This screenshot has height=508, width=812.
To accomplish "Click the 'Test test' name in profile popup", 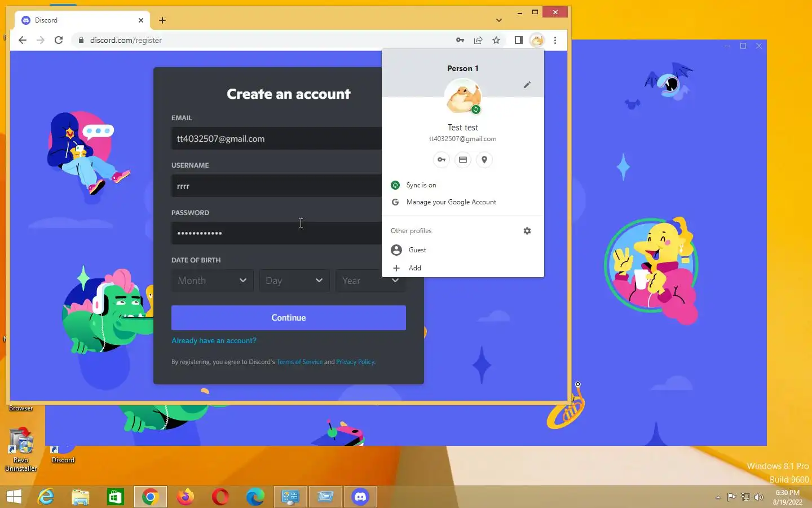I will click(463, 128).
